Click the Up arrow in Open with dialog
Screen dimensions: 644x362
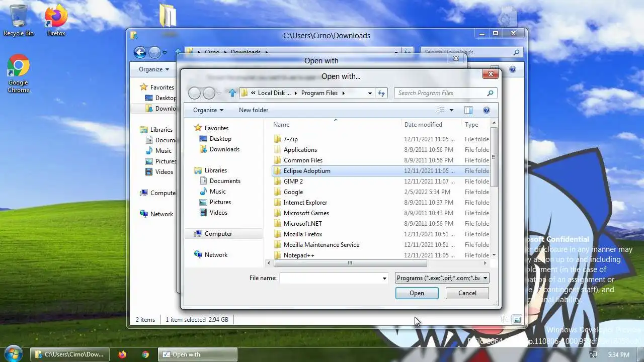coord(232,93)
